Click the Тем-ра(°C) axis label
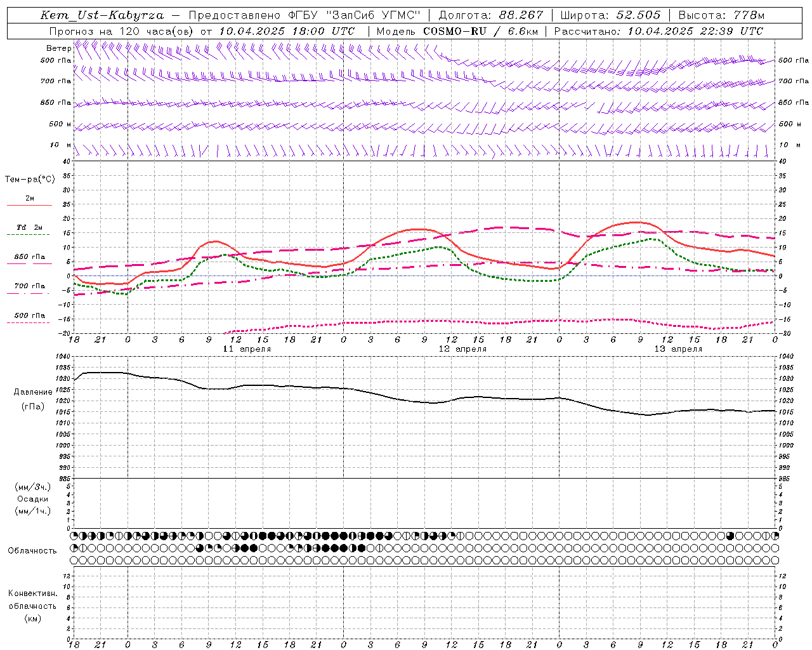Viewport: 812px width, 650px height. [30, 180]
